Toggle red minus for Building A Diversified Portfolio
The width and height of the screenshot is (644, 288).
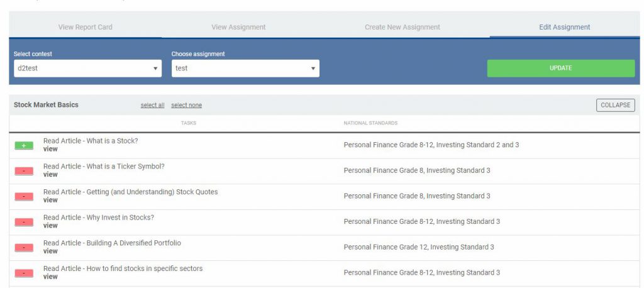click(x=24, y=248)
